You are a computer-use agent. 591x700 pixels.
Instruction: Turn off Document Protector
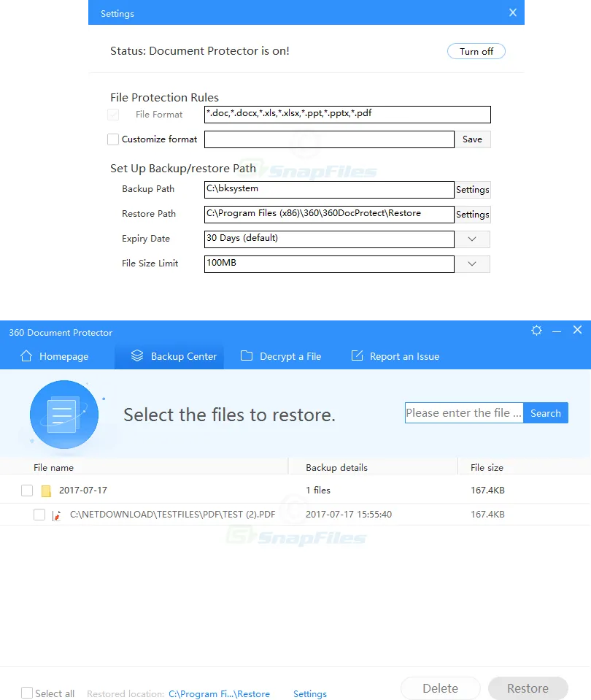coord(476,51)
